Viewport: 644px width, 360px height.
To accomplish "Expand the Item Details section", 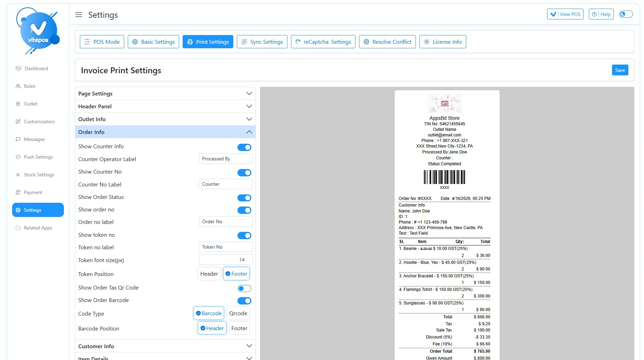I will tap(165, 357).
